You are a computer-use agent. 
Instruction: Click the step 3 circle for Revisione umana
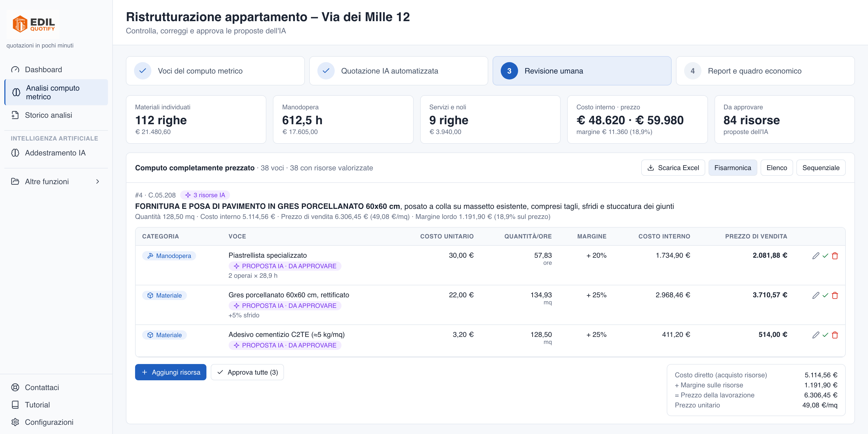click(x=509, y=71)
